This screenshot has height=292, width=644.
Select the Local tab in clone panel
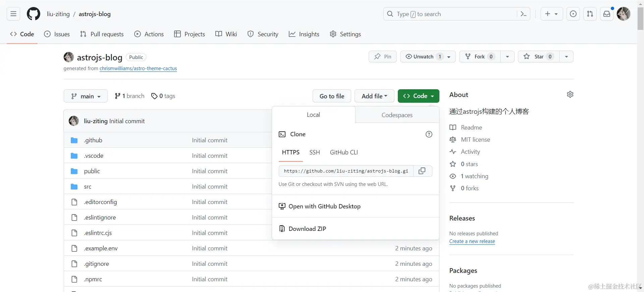313,115
